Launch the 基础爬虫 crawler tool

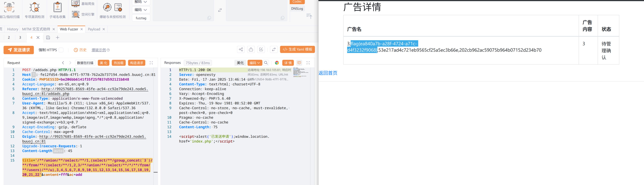point(83,4)
